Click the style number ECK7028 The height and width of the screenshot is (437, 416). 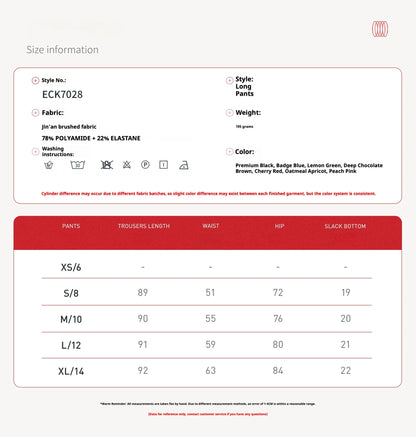coord(62,94)
